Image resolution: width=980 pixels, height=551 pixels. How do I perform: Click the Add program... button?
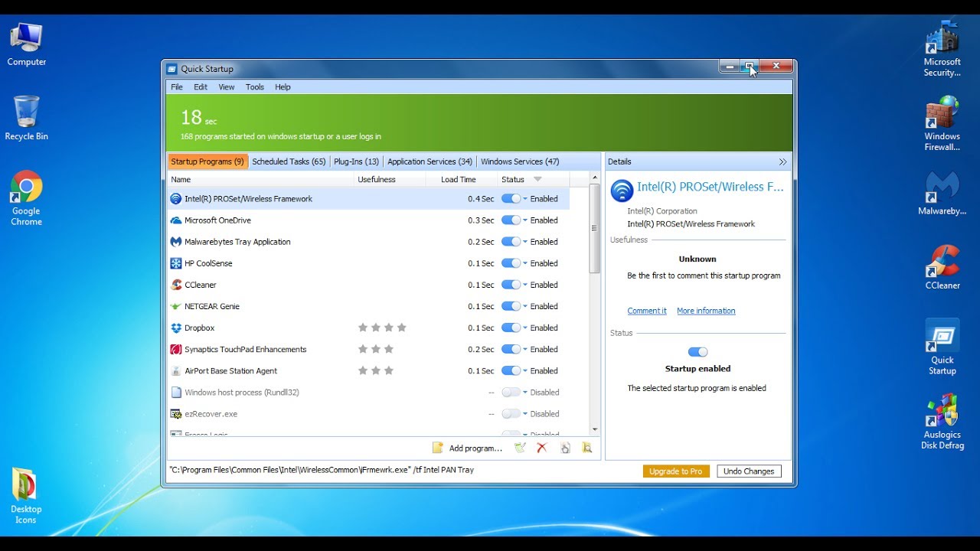pos(468,448)
